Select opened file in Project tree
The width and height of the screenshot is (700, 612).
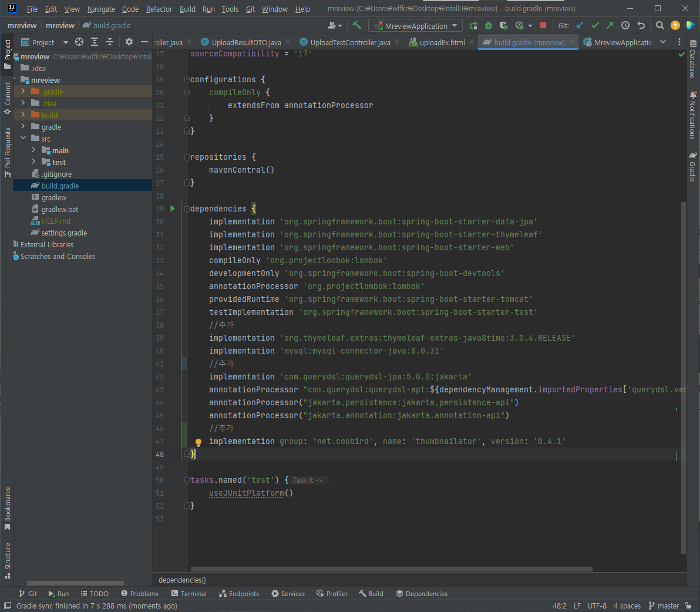pos(79,42)
